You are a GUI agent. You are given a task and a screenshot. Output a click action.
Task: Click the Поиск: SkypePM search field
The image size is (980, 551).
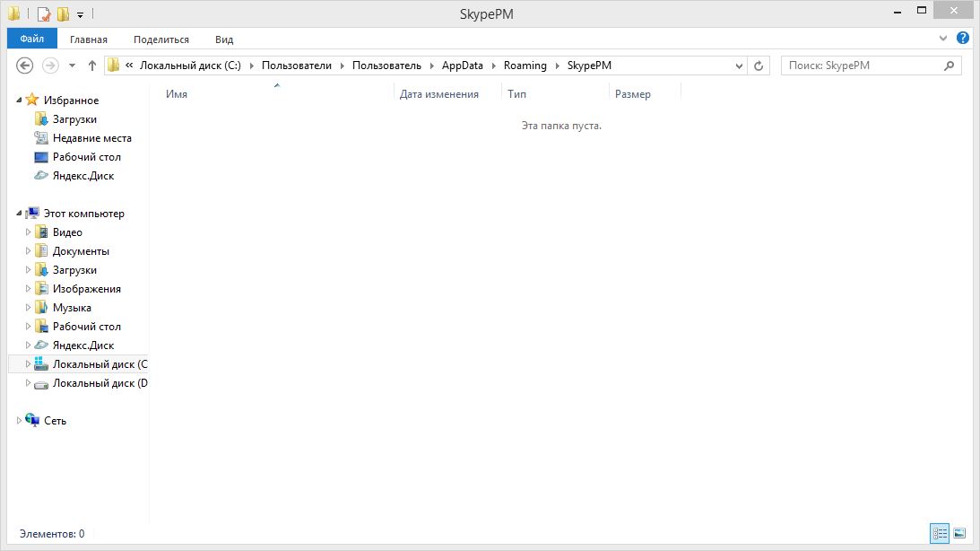pyautogui.click(x=861, y=66)
